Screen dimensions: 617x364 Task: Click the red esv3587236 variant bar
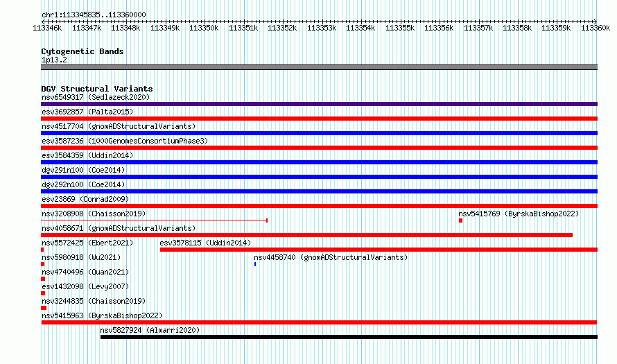319,148
